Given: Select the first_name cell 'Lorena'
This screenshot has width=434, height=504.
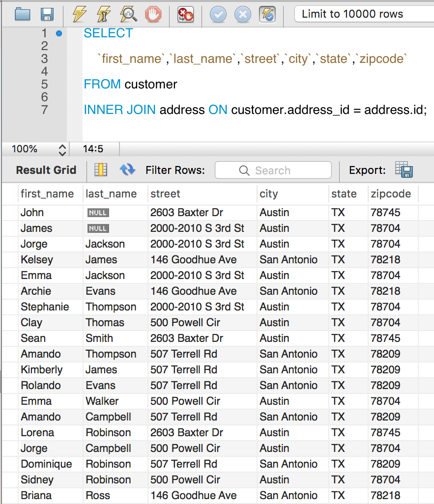Looking at the screenshot, I should pyautogui.click(x=51, y=433).
